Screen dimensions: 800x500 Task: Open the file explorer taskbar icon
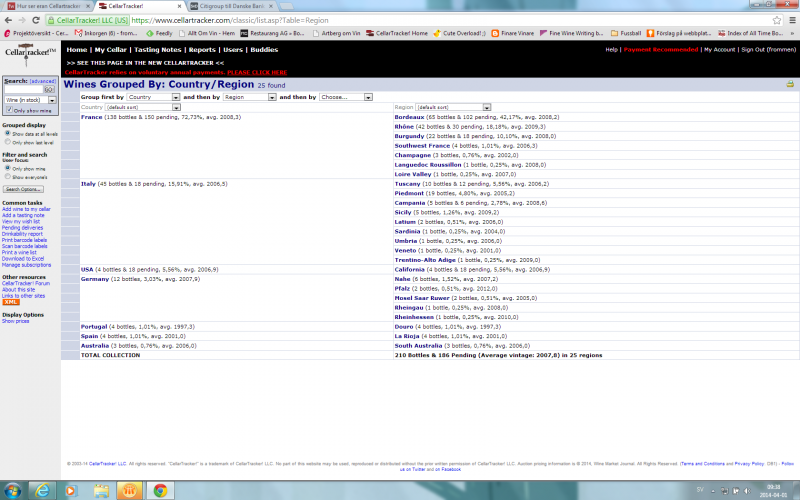(x=101, y=491)
